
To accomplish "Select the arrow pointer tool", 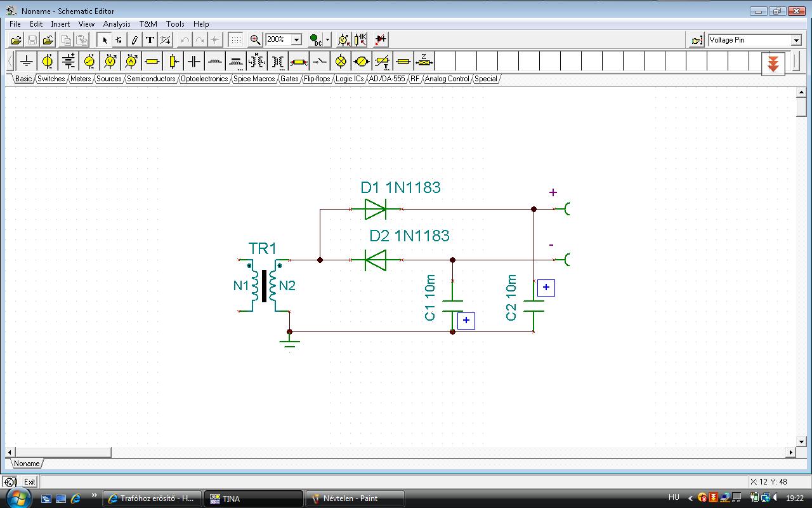I will click(x=105, y=40).
